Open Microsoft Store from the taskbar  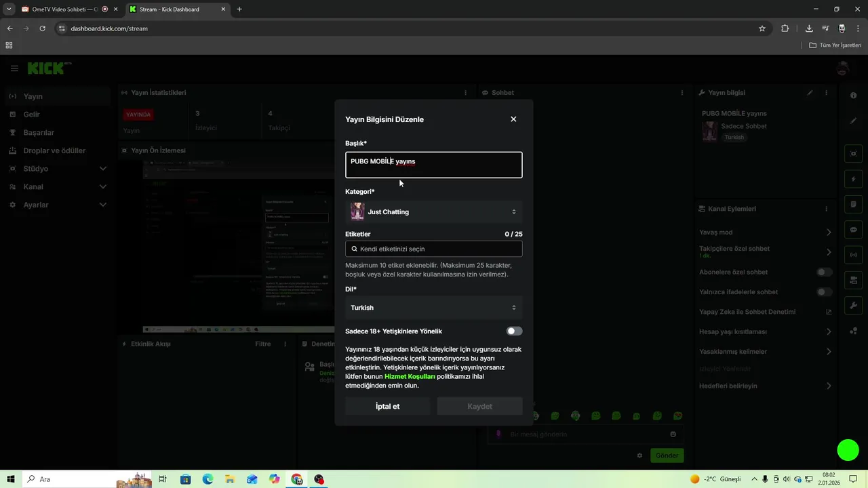point(185,479)
